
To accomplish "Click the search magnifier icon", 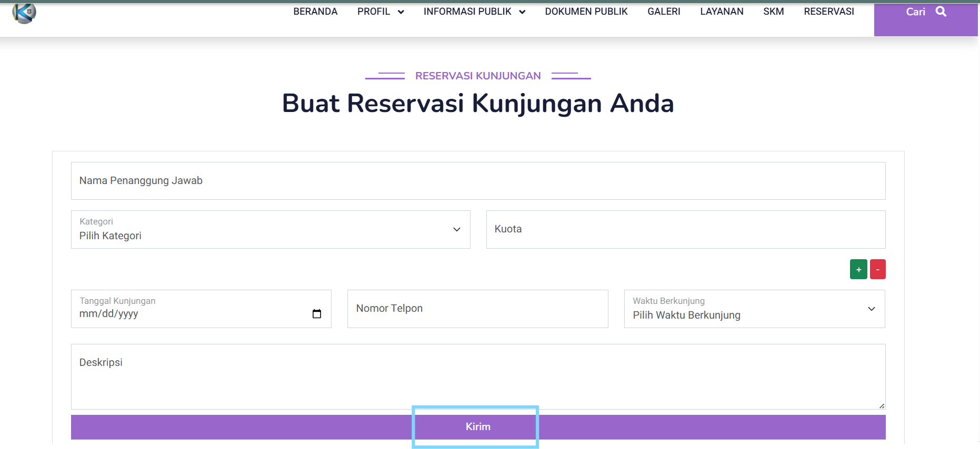I will pos(941,12).
